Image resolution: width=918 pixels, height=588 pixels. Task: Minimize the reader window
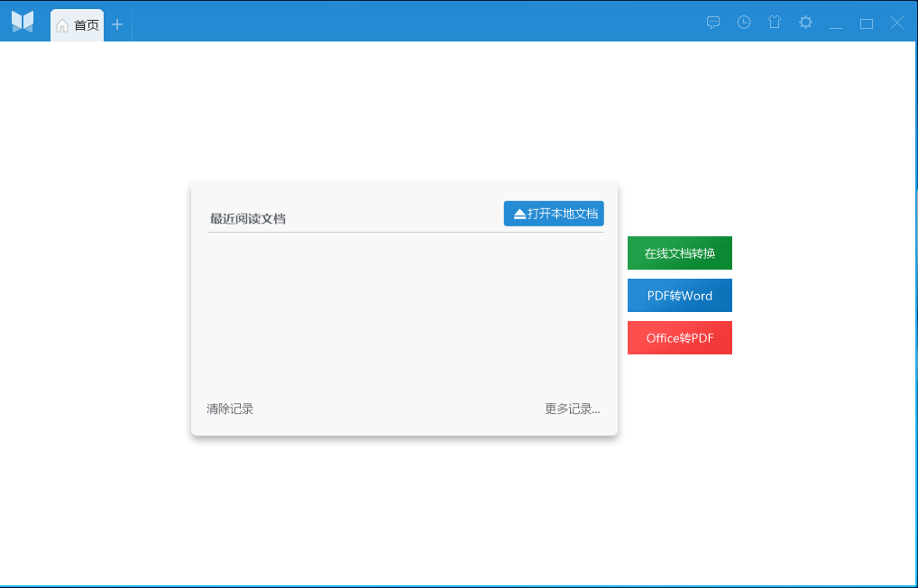(x=836, y=23)
